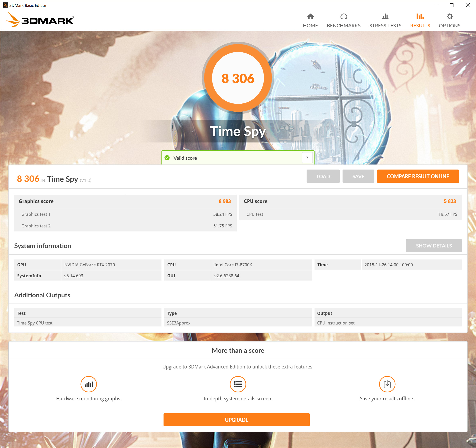Click the LOAD button
476x448 pixels.
(x=323, y=176)
